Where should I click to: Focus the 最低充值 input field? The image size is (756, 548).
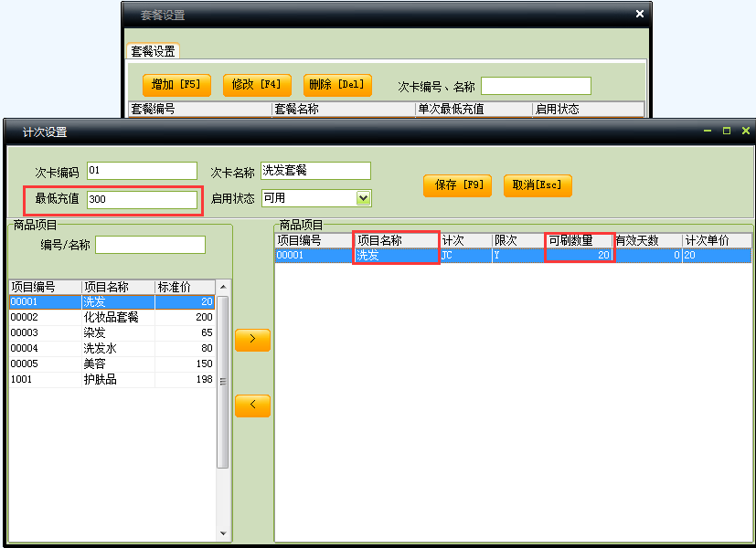pos(143,199)
